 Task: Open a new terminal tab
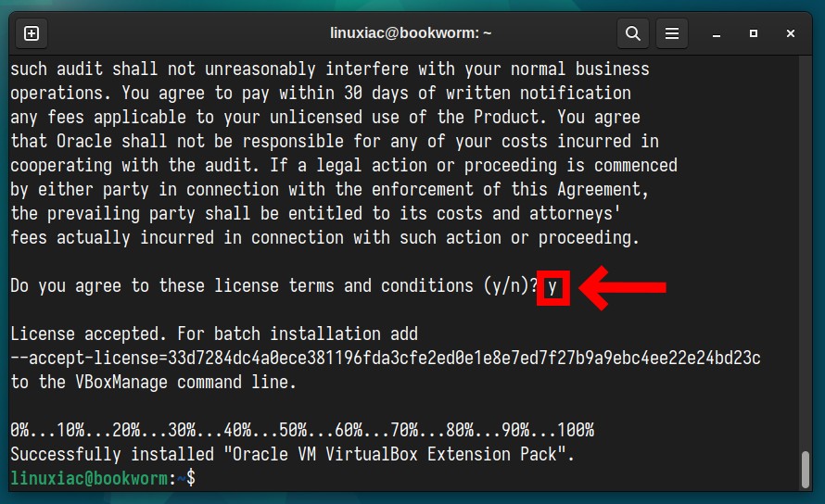(32, 33)
